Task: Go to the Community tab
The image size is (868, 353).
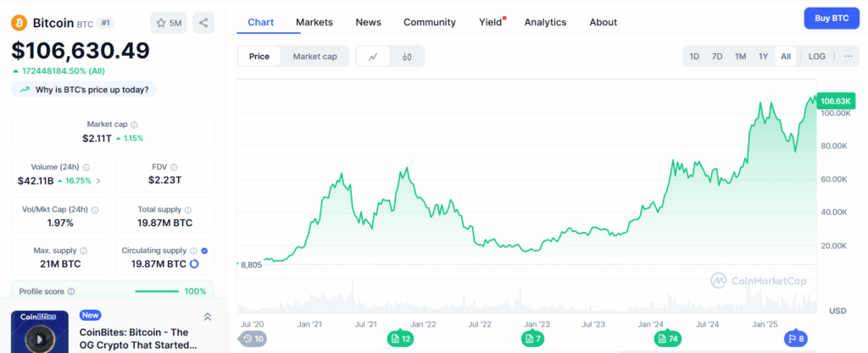Action: [x=430, y=22]
